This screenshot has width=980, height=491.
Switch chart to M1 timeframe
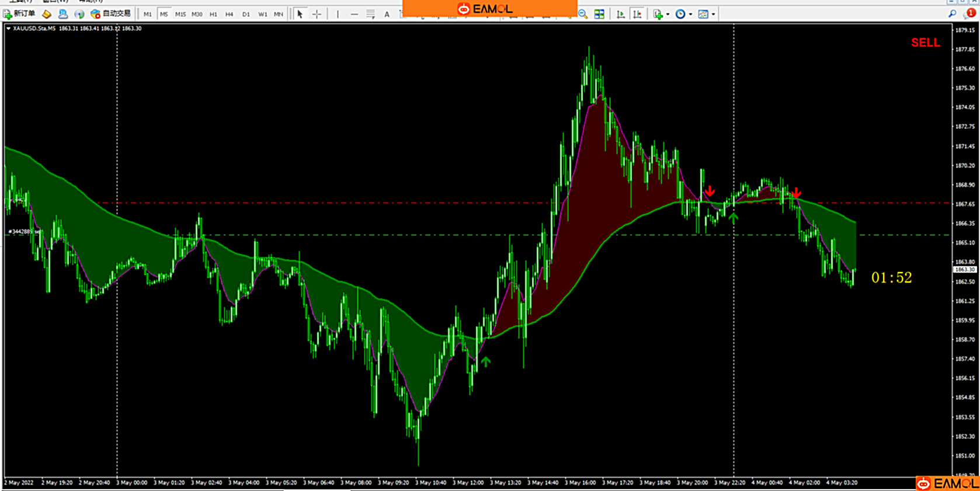(x=148, y=14)
